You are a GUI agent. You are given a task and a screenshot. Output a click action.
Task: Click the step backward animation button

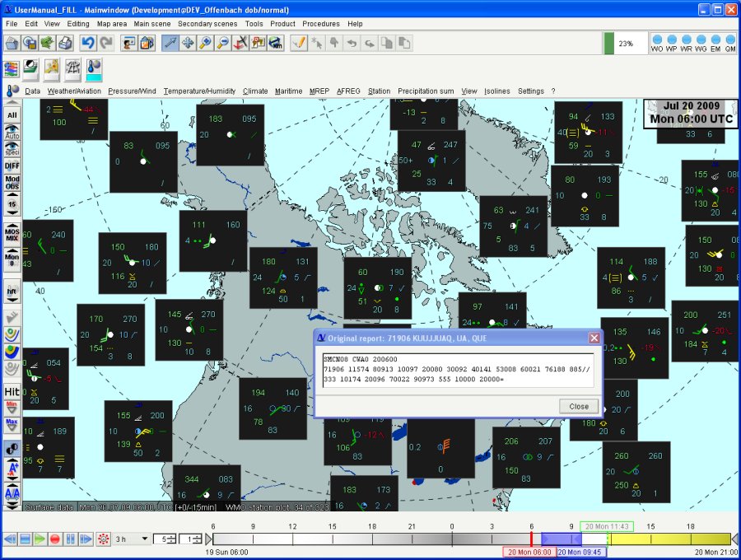click(x=10, y=539)
